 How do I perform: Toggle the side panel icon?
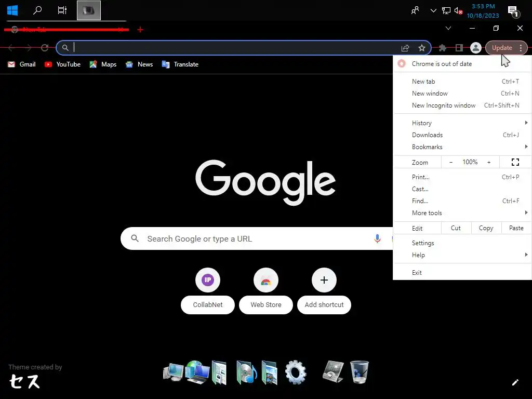(459, 48)
